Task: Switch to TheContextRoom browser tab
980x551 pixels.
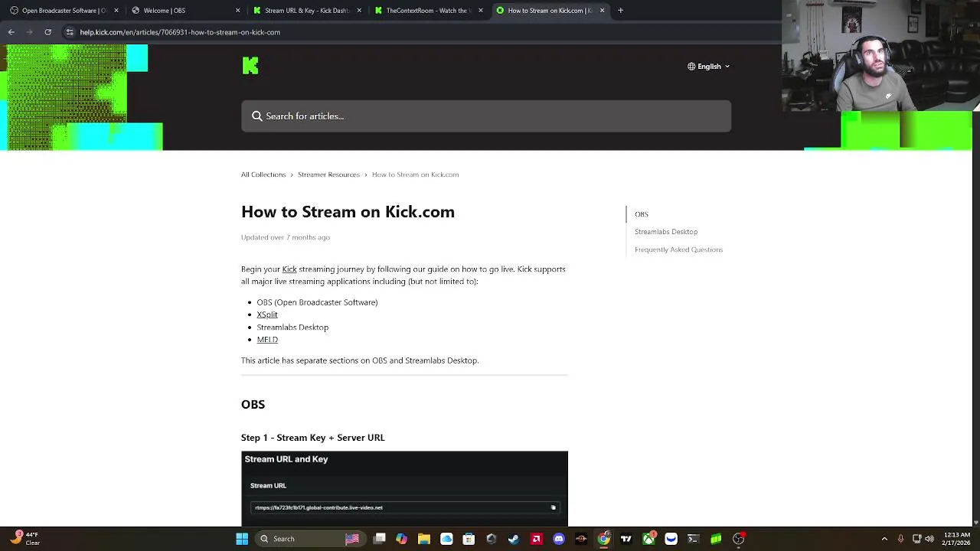Action: 427,11
